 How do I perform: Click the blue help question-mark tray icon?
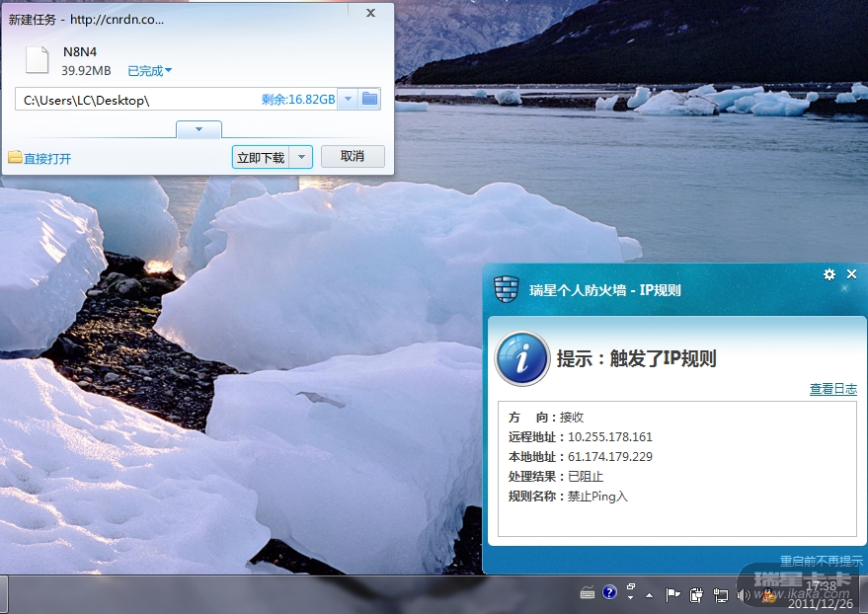point(609,593)
